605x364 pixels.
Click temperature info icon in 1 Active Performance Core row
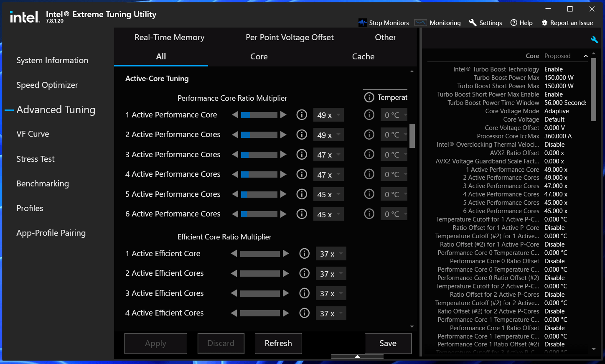point(369,115)
